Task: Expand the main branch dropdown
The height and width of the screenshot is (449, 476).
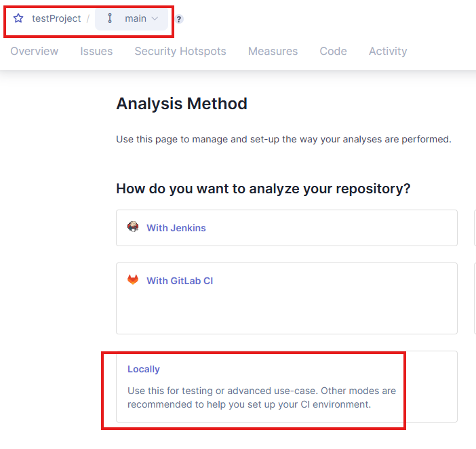Action: click(132, 19)
